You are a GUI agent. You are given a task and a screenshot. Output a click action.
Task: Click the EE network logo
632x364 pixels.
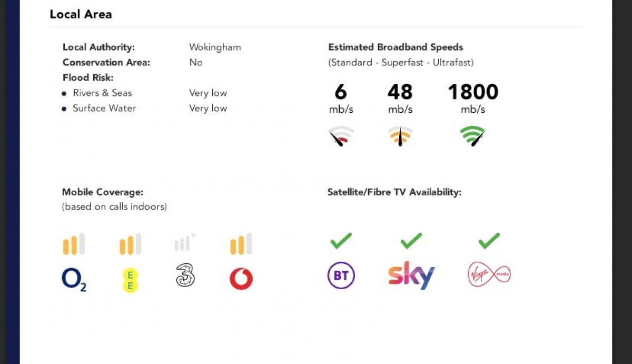coord(130,280)
